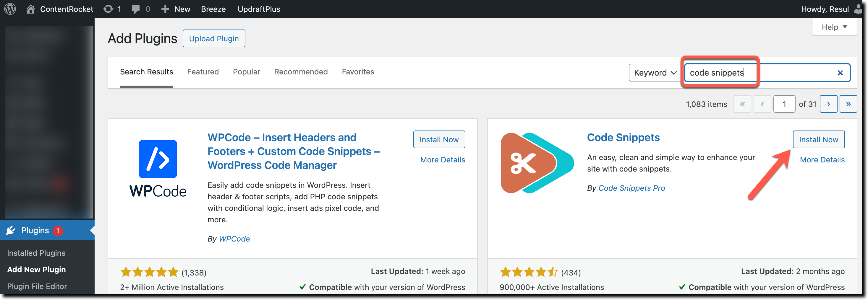868x300 pixels.
Task: Open the Code Snippets title link
Action: tap(623, 137)
